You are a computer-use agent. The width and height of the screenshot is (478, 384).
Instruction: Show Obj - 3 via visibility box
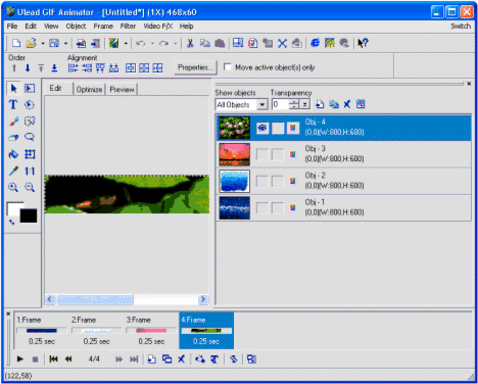[x=262, y=154]
